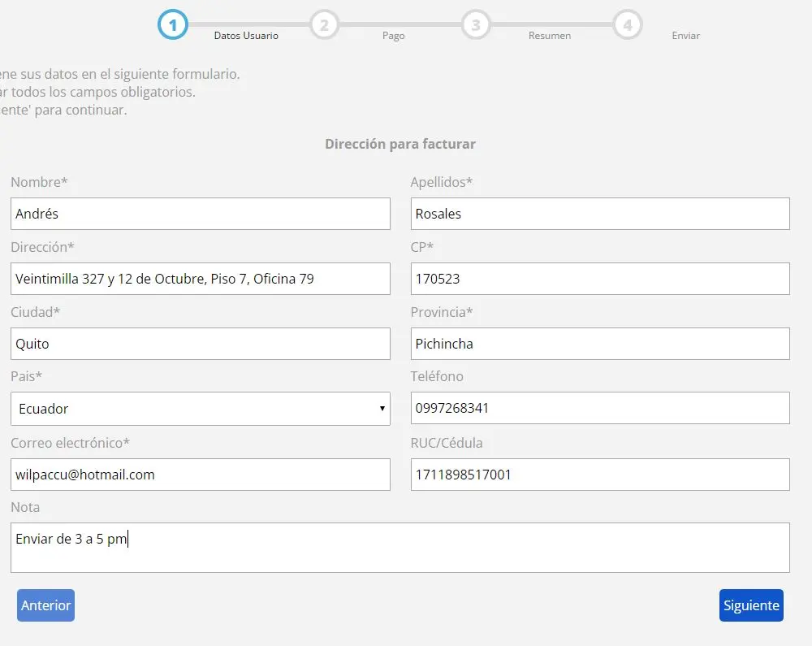Jump to step 4 Enviar circle
Viewport: 812px width, 646px height.
(627, 24)
